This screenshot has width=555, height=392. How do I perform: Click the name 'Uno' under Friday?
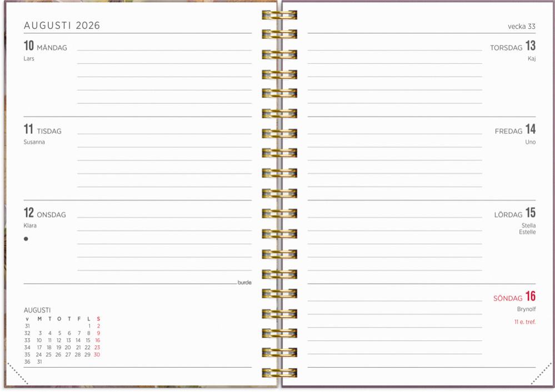(530, 142)
